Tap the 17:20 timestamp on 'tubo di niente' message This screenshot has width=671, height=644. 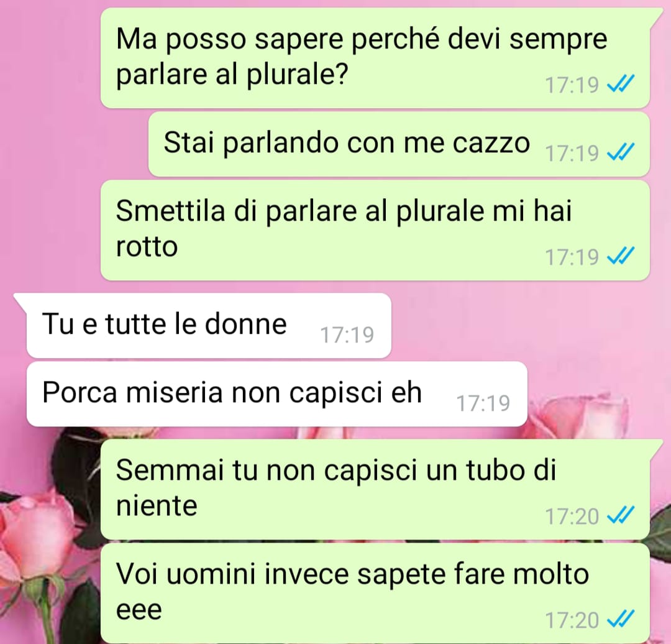(572, 516)
